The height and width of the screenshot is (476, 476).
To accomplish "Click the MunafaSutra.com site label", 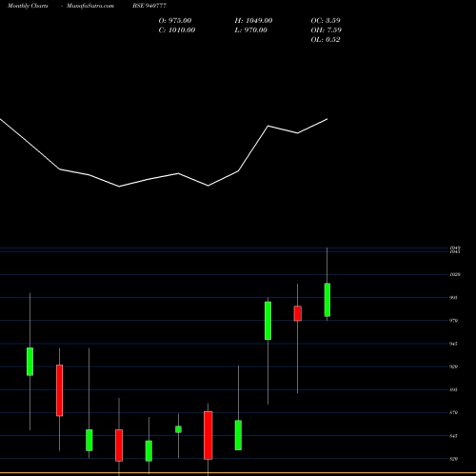I will click(90, 6).
